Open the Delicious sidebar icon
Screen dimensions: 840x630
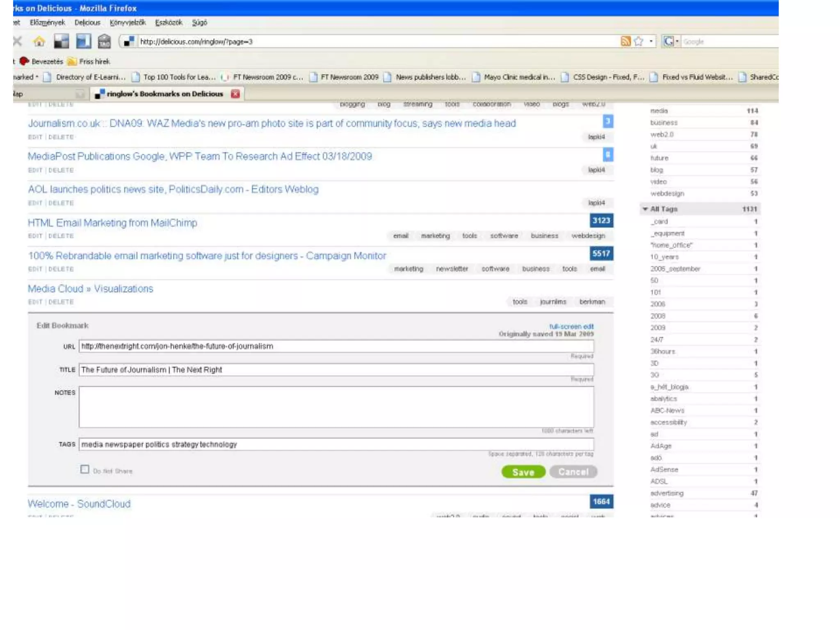click(83, 41)
